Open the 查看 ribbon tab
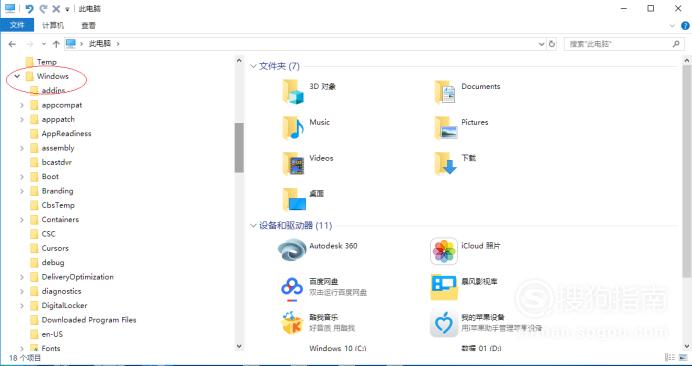Viewport: 692px width, 366px height. coord(88,25)
